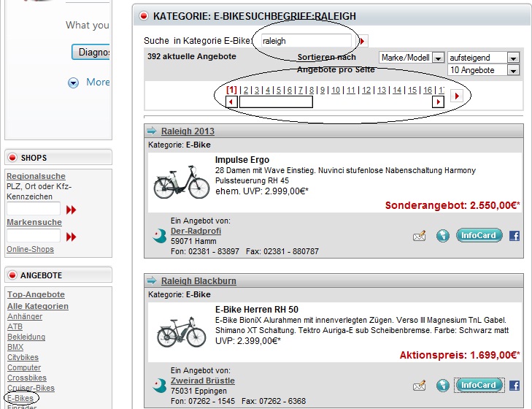Click the pagination scrollbar thumb
This screenshot has width=532, height=409.
point(276,102)
